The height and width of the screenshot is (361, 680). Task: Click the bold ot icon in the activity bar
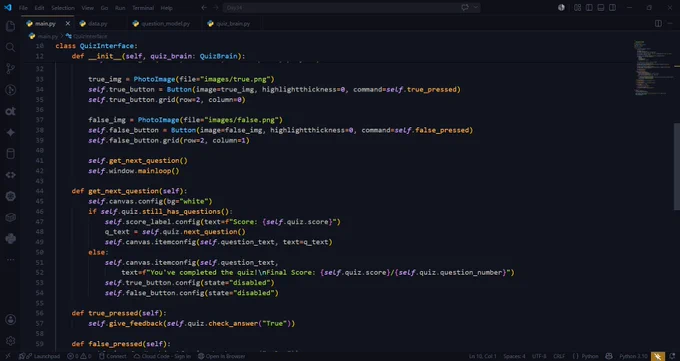coord(10,111)
